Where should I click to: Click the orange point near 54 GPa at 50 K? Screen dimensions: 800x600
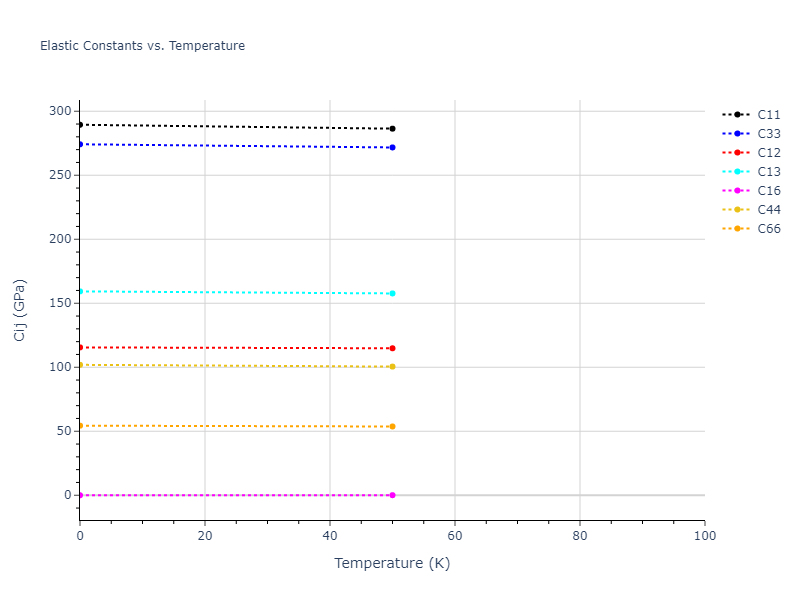392,426
